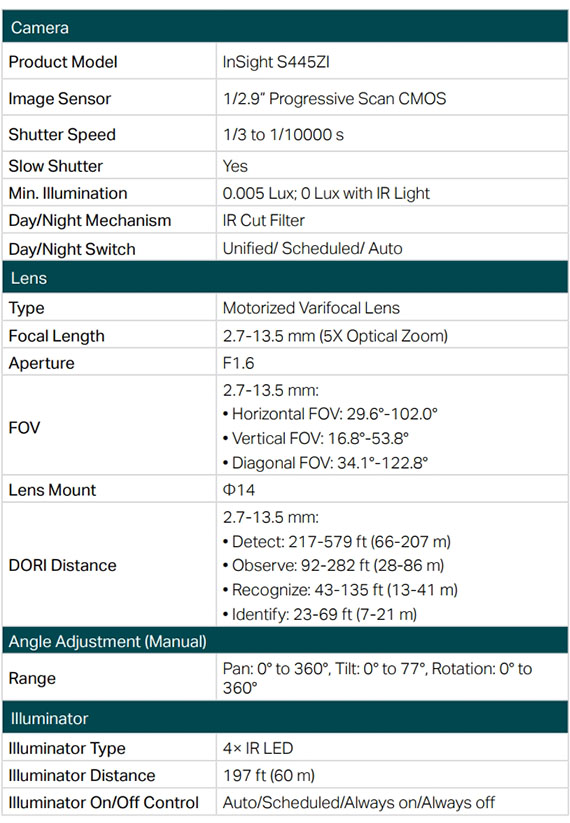Select the InSight S445ZI model value
The image size is (570, 823).
point(276,62)
